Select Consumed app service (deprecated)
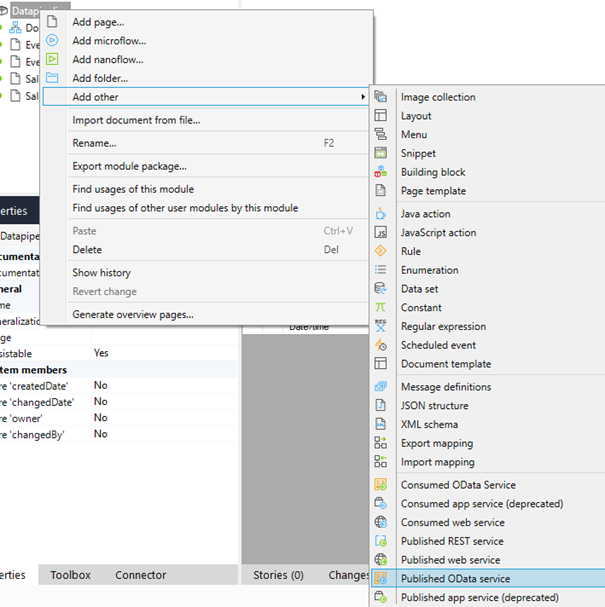The height and width of the screenshot is (607, 605). click(x=482, y=504)
